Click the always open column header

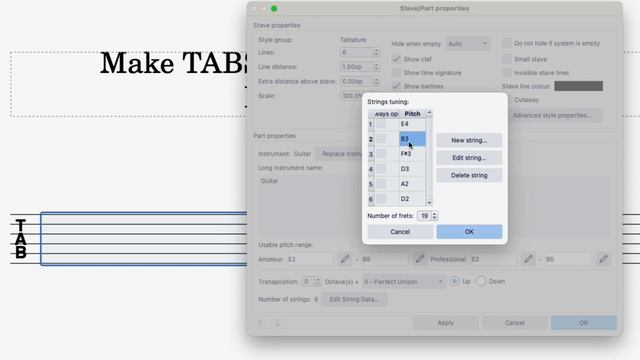[x=386, y=114]
